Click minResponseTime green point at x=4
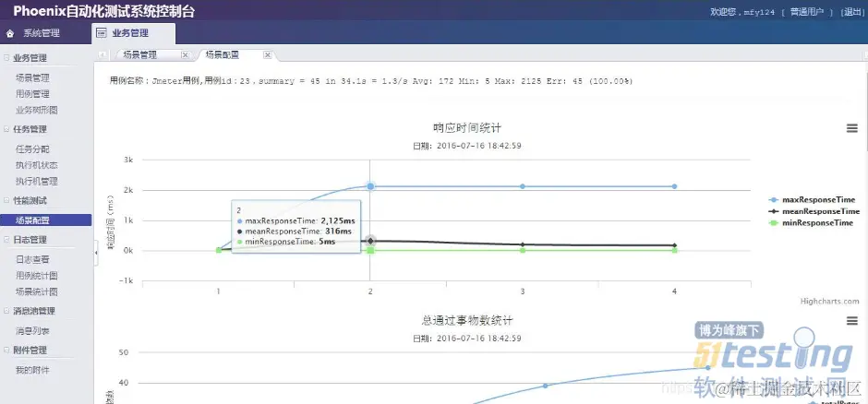 674,250
